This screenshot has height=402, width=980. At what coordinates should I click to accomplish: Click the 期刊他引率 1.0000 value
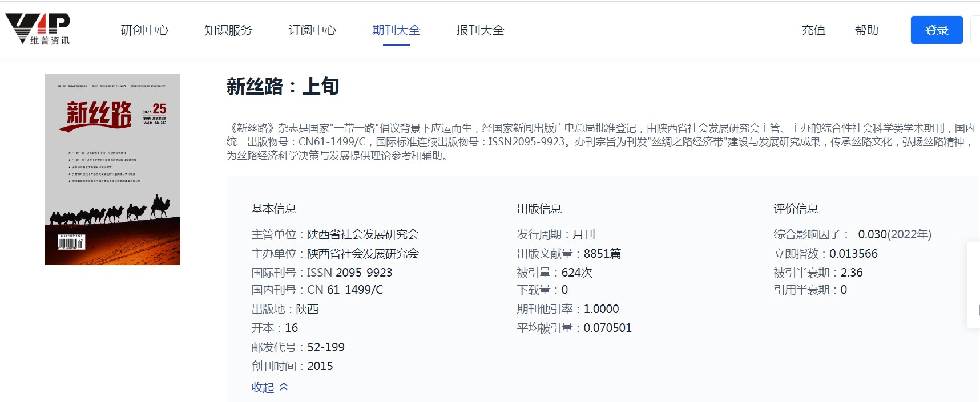602,309
